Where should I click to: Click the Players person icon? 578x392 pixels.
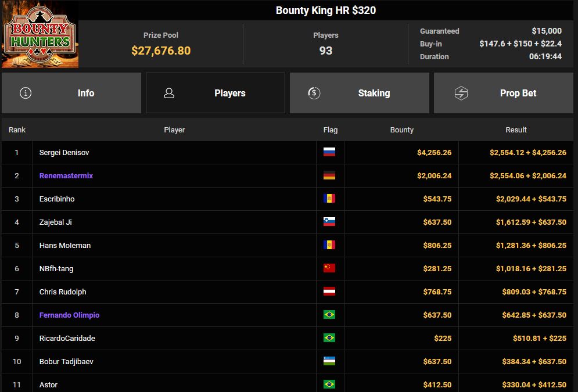tap(169, 93)
